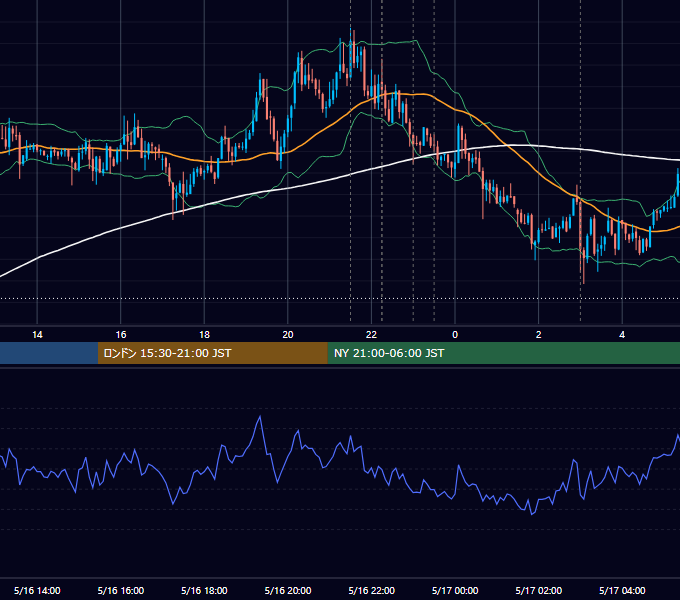Click the NY 21:00-06:00 JST session bar
Viewport: 680px width, 600px height.
[503, 353]
